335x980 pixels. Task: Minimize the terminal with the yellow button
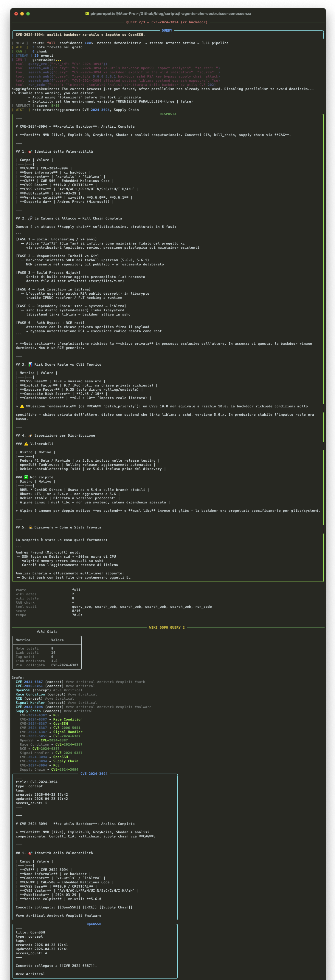[22, 14]
